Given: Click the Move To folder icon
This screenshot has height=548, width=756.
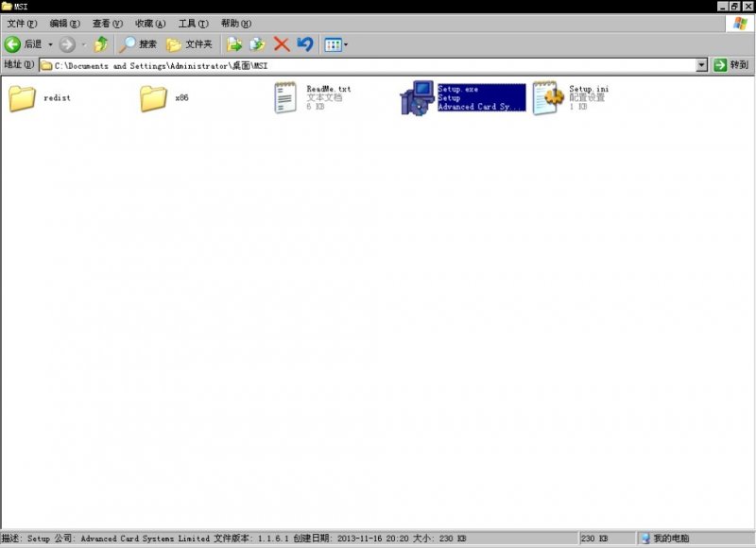Looking at the screenshot, I should pos(234,44).
